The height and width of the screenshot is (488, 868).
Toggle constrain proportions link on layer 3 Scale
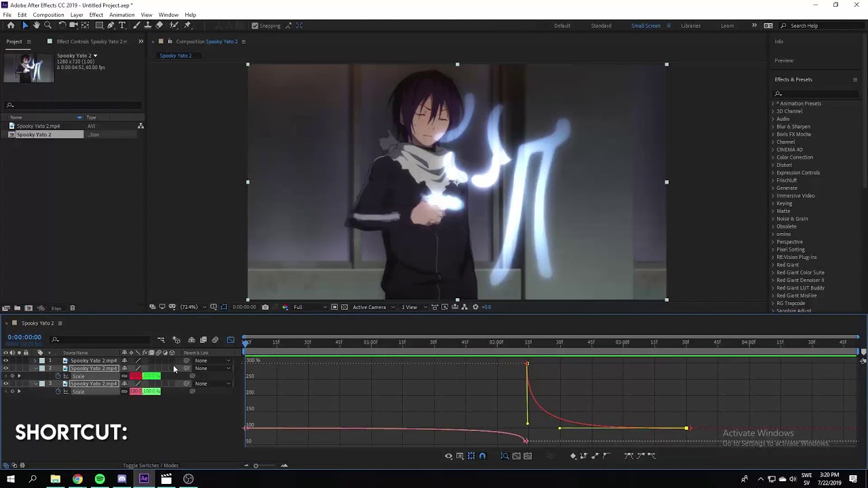point(124,392)
